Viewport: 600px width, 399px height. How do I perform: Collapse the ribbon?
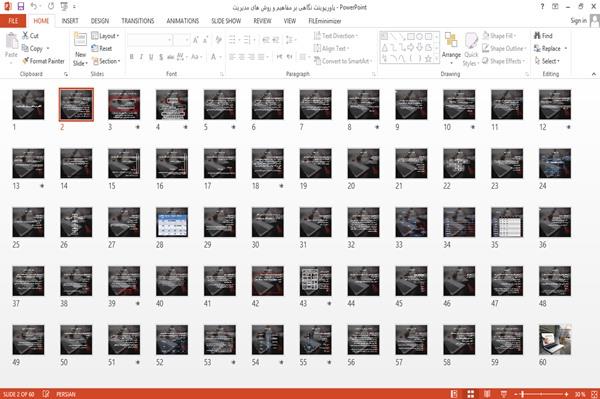[594, 74]
